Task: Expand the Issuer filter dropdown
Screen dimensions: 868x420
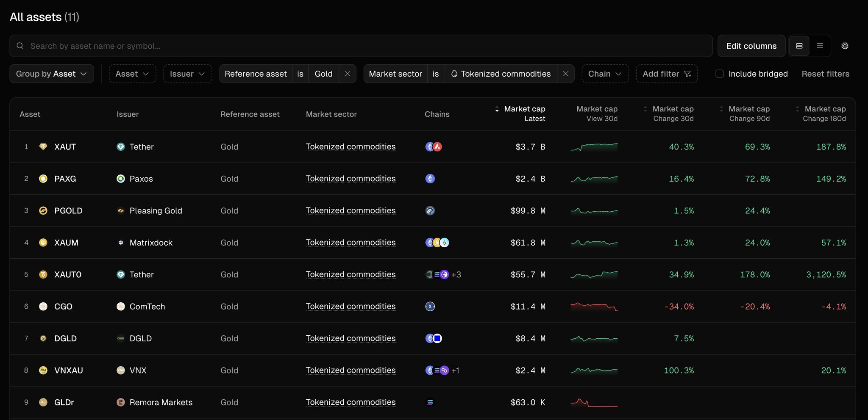Action: point(187,74)
